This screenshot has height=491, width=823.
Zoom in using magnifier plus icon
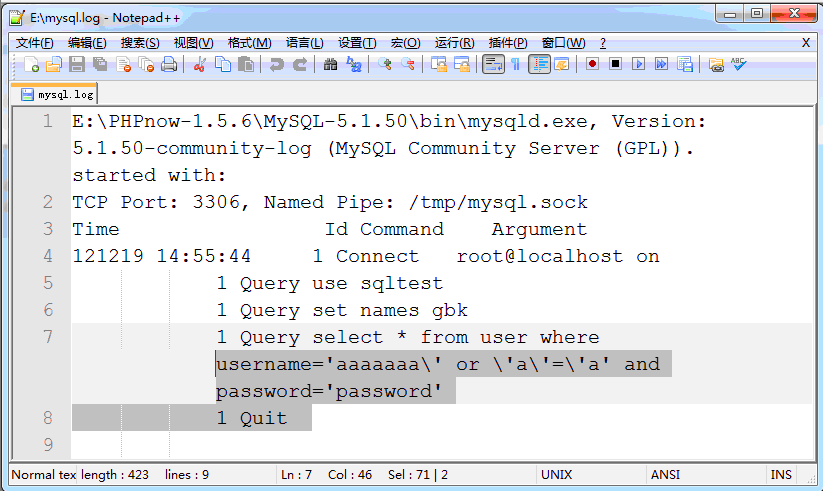point(385,65)
